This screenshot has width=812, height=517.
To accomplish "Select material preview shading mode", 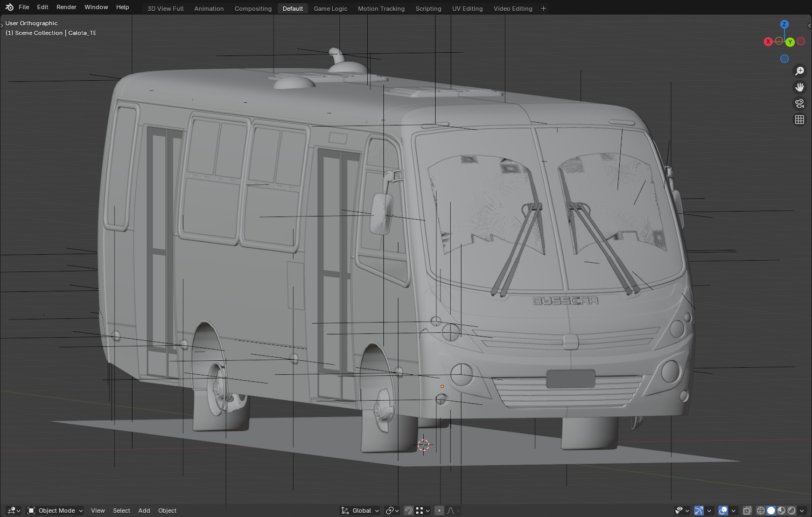I will [x=781, y=511].
